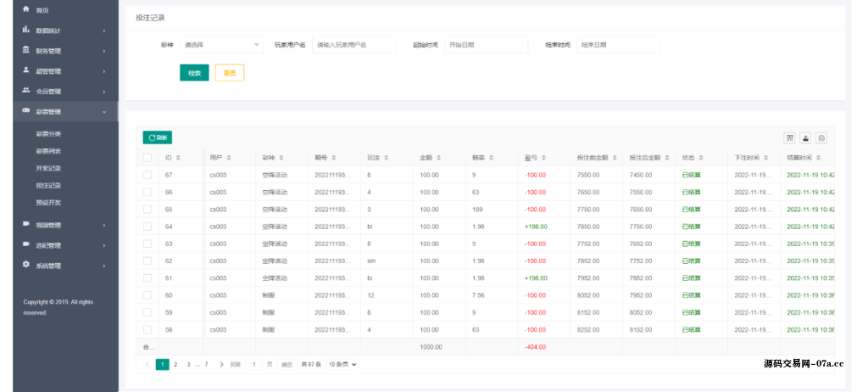Screen dimensions: 868x392
Task: Click the home icon beside 首页
Action: click(25, 9)
